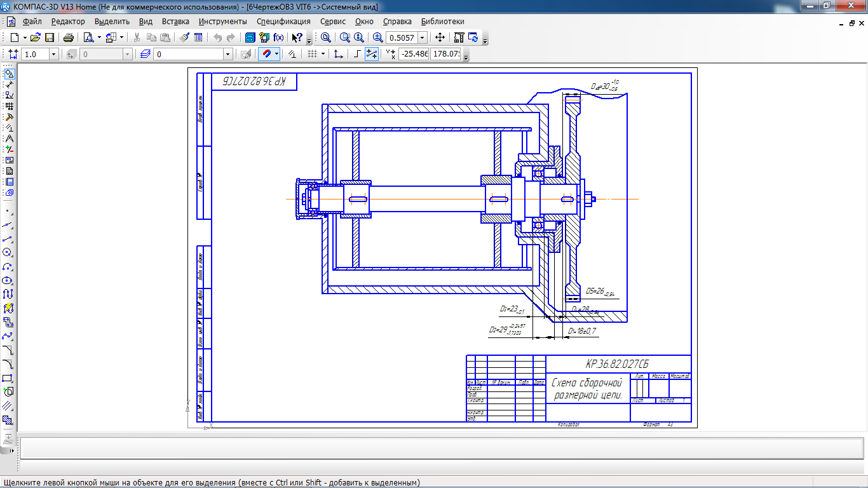This screenshot has height=488, width=868.
Task: Click the X coordinate field -25.486
Action: point(414,55)
